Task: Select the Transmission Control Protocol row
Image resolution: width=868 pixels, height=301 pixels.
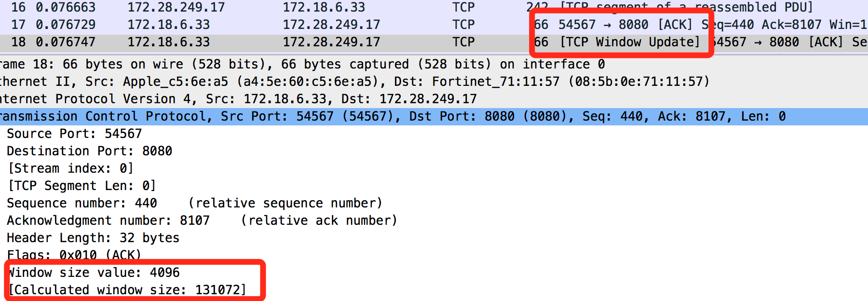Action: coord(434,116)
